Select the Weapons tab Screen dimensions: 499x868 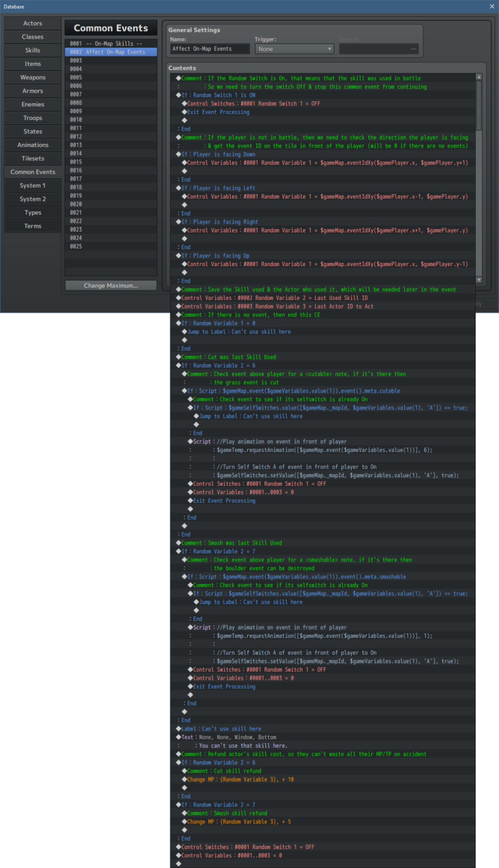pos(33,77)
